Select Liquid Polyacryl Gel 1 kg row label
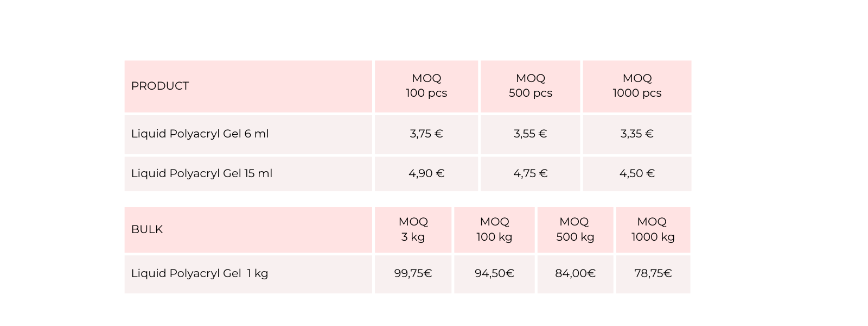Screen dimensions: 868x326 point(200,273)
